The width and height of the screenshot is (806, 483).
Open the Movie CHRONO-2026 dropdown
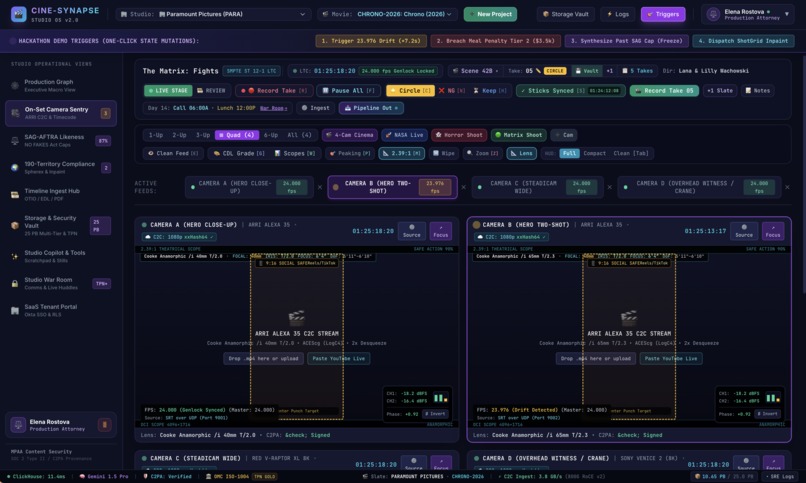click(387, 14)
